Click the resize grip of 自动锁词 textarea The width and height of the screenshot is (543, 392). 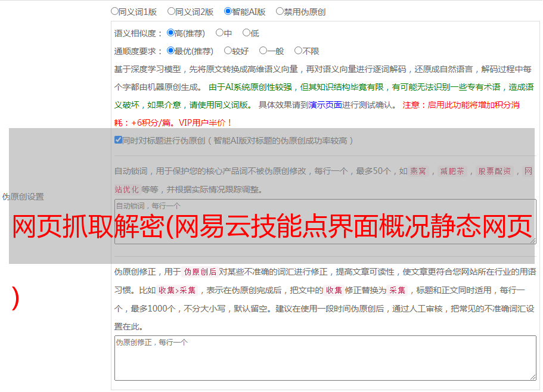coord(533,241)
